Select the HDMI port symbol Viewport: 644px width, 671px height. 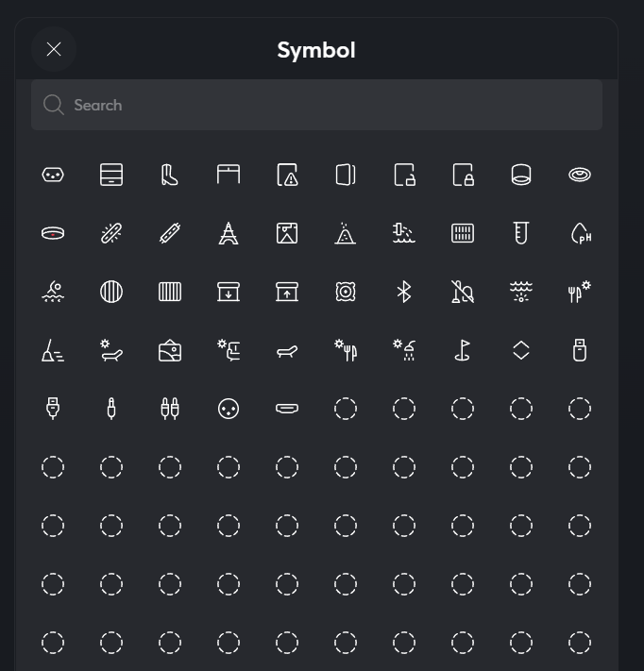[x=287, y=409]
